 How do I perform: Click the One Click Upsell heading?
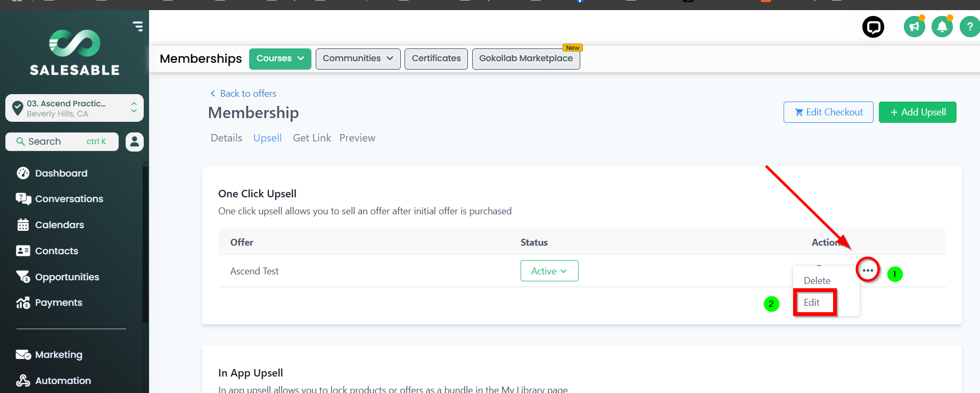[x=257, y=194]
